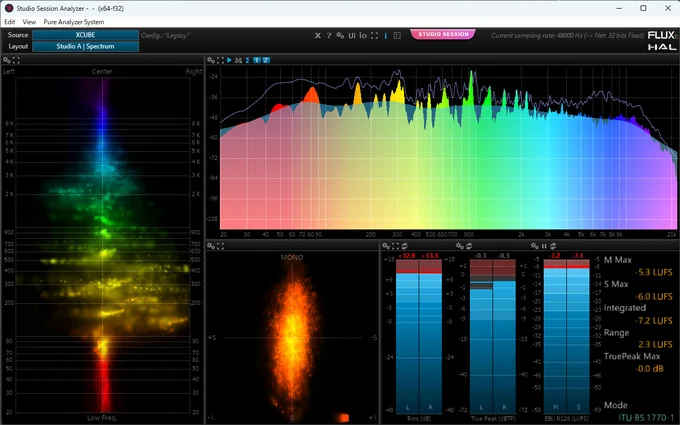Click the left -0.3 True Peak value
The height and width of the screenshot is (425, 680).
[481, 256]
